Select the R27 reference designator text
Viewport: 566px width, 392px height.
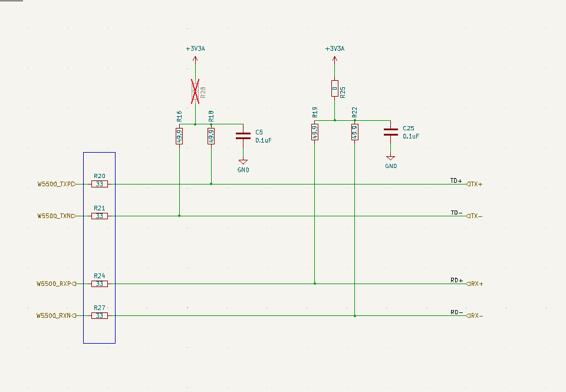100,308
